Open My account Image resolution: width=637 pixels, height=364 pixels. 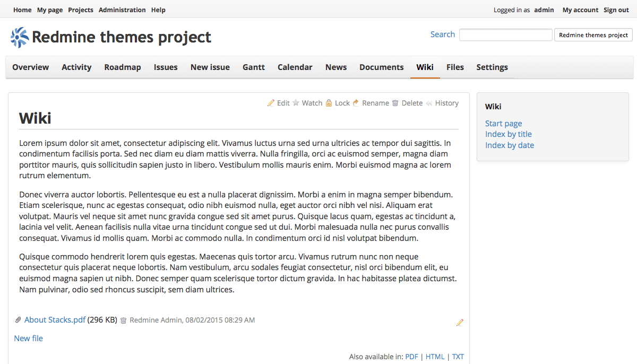point(580,10)
